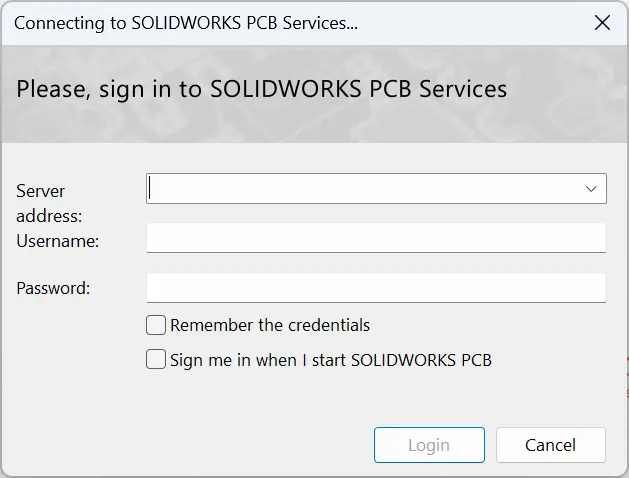The height and width of the screenshot is (478, 629).
Task: Click the word SOLIDWORKS in the banner heading
Action: click(286, 89)
